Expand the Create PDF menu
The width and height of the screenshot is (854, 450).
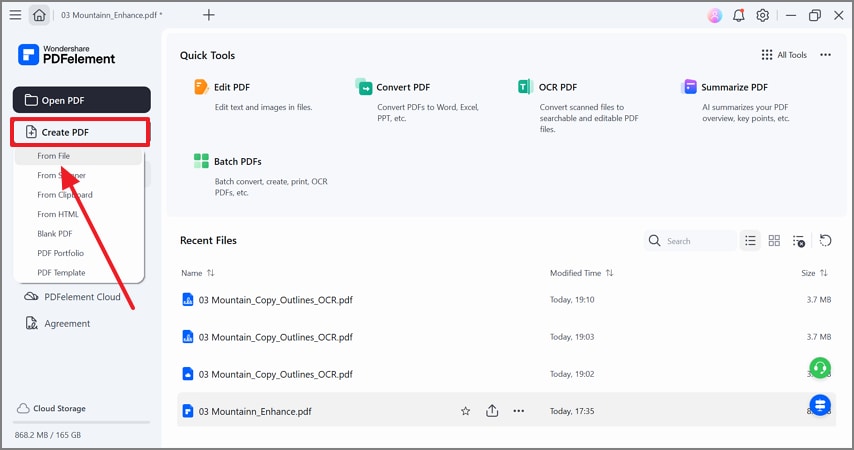(80, 132)
